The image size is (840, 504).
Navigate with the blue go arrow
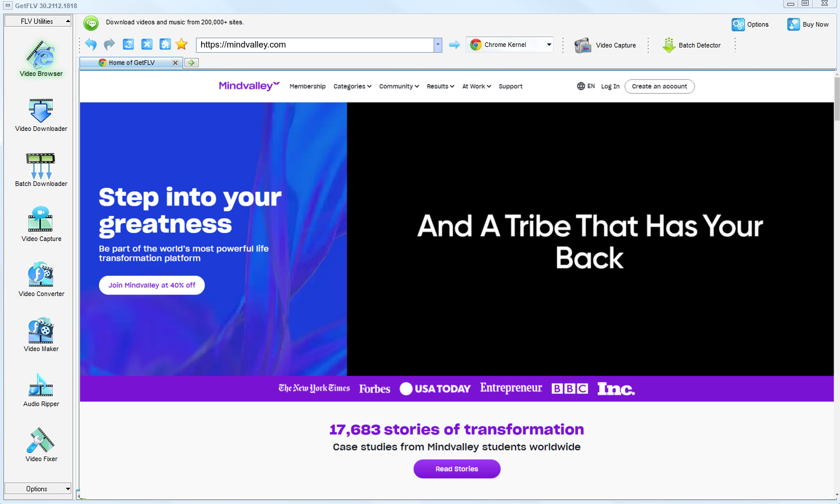pos(454,45)
